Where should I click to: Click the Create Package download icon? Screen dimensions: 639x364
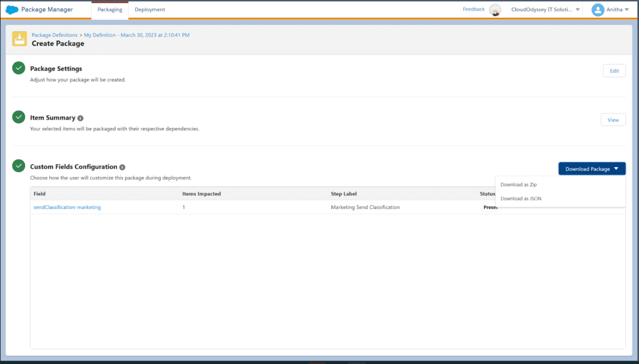[19, 39]
